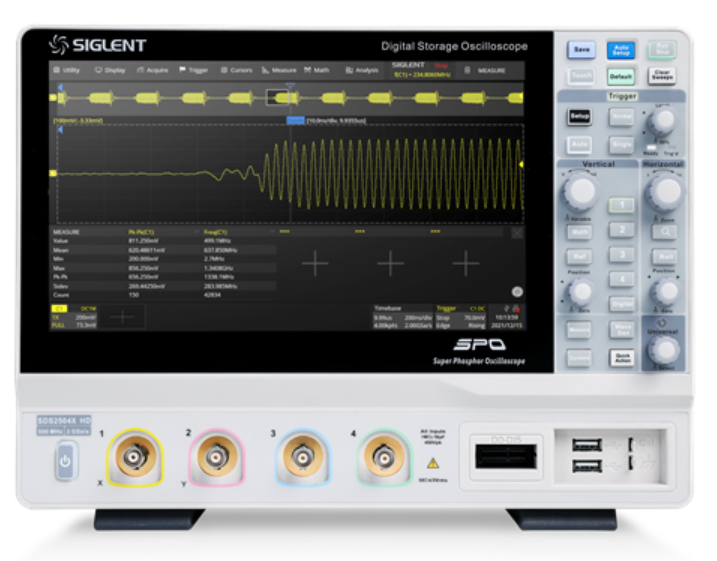Open the Measure menu
The width and height of the screenshot is (717, 561).
(x=279, y=71)
